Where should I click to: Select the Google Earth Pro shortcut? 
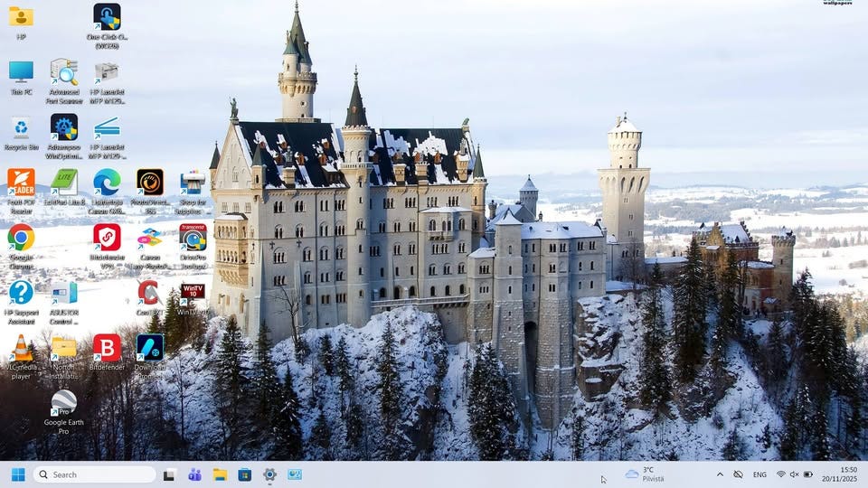coord(63,412)
